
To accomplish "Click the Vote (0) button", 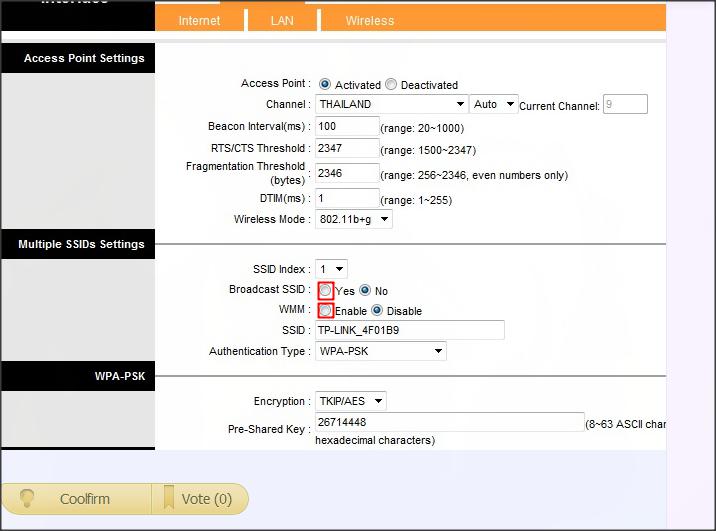I will coord(200,499).
